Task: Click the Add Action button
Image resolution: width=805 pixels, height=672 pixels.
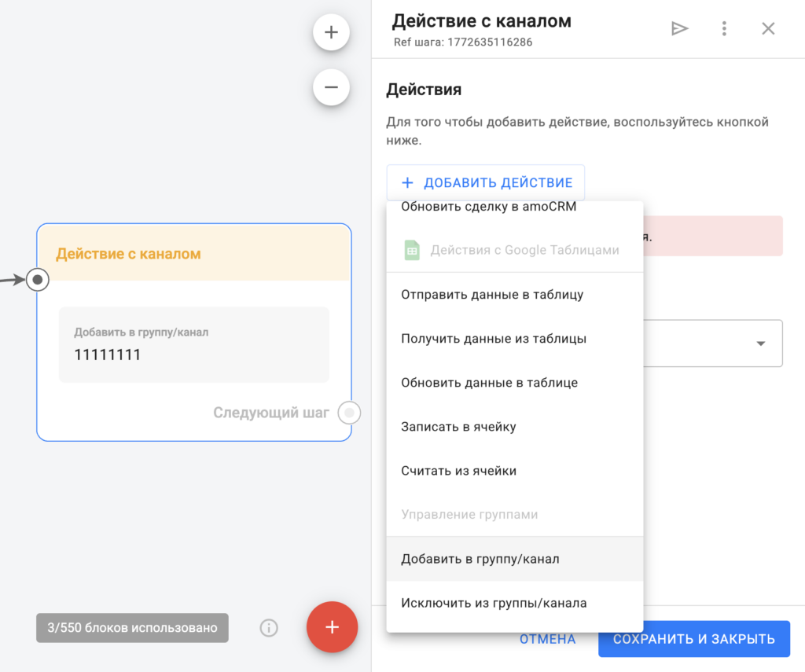Action: pyautogui.click(x=485, y=183)
